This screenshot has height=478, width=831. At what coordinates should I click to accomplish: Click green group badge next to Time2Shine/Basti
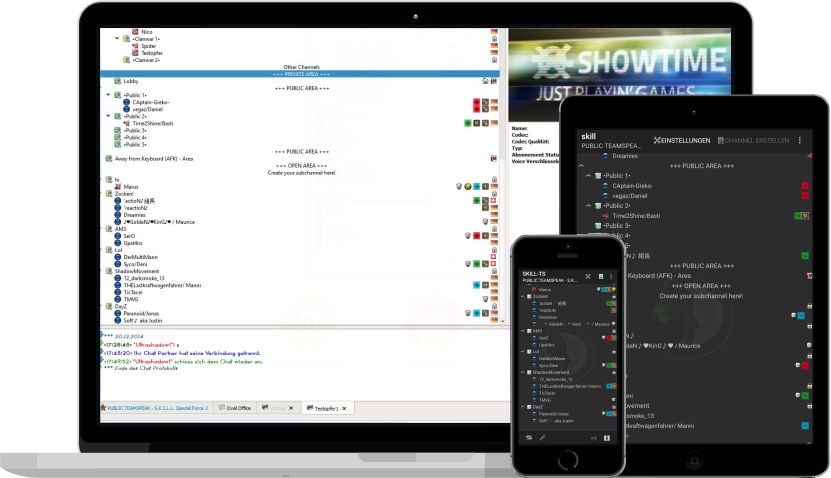(x=468, y=123)
